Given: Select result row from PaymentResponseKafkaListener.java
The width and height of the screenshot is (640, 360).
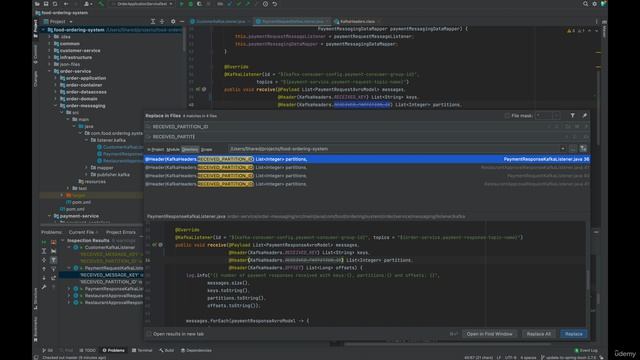Looking at the screenshot, I should [367, 159].
